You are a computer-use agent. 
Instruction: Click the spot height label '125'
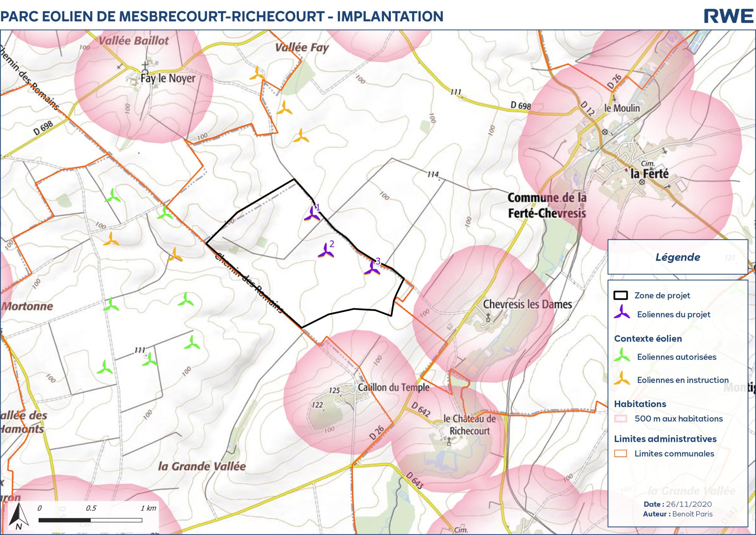tap(335, 391)
